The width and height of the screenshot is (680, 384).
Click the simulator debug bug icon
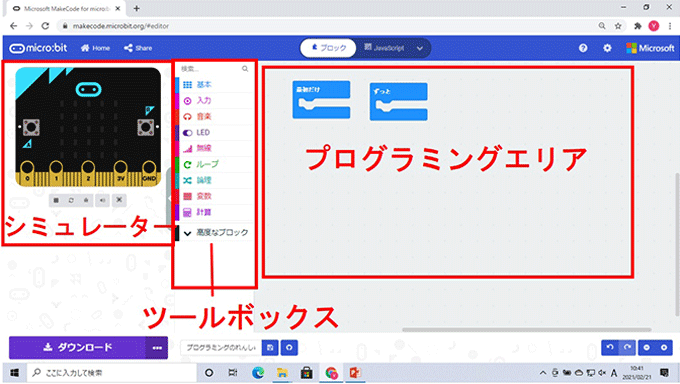coord(86,200)
